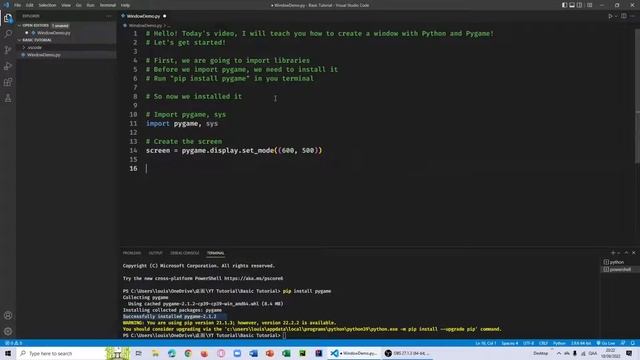Open the Accounts menu in the activity bar
The height and width of the screenshot is (360, 640).
click(8, 316)
